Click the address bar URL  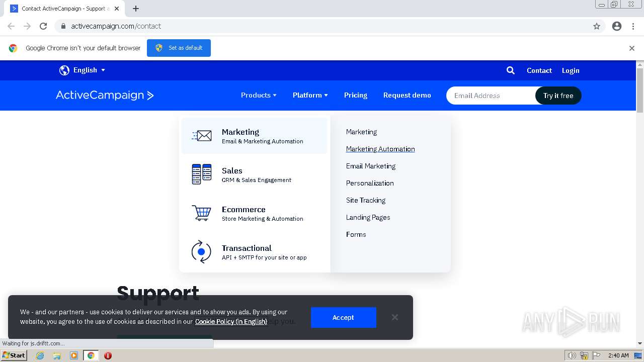coord(116,26)
